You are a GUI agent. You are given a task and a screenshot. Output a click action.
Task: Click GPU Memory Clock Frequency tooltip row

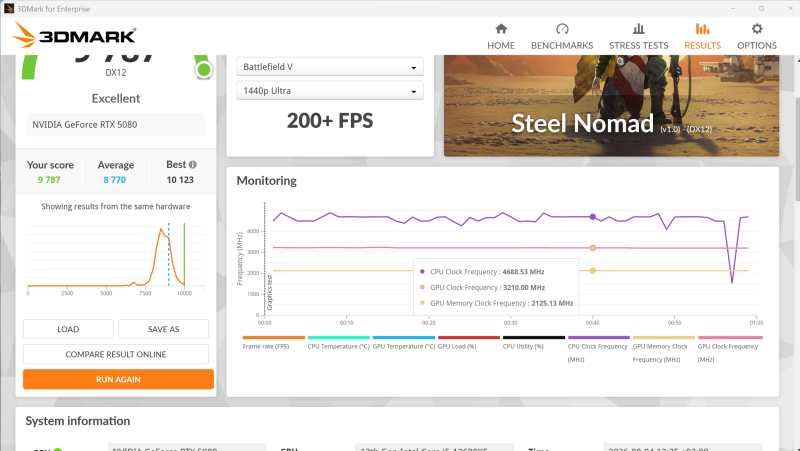[496, 303]
